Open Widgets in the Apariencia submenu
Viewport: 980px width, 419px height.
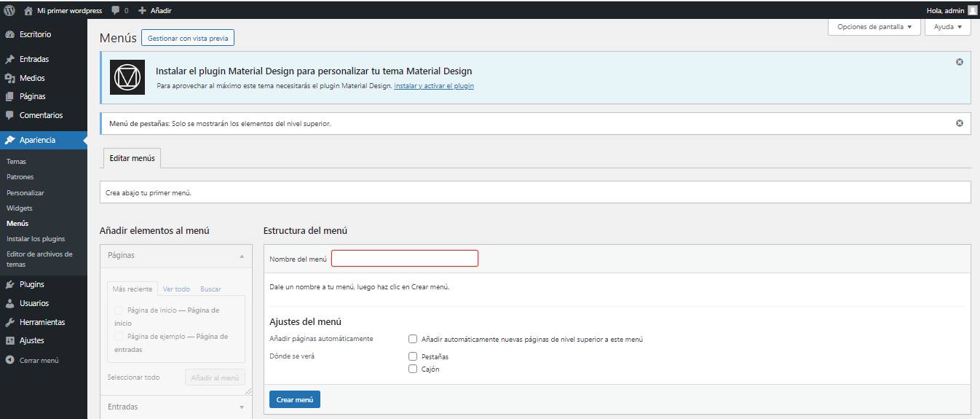tap(20, 208)
